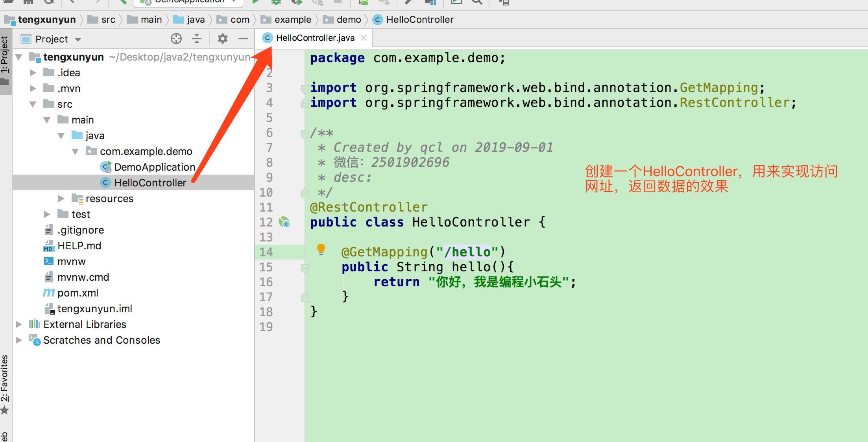Click the yellow intention lightbulb on line 14

click(x=321, y=249)
